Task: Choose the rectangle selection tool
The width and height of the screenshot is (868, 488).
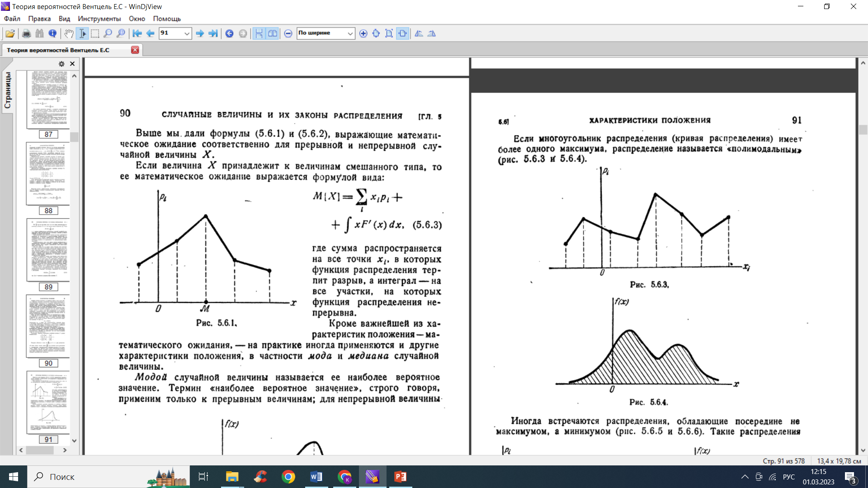Action: [95, 33]
